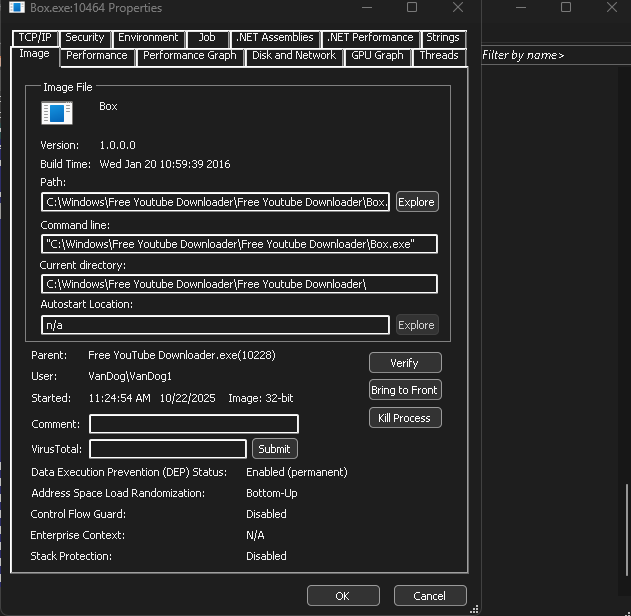Open the Performance tab
Screen dimensions: 631x616
(97, 56)
